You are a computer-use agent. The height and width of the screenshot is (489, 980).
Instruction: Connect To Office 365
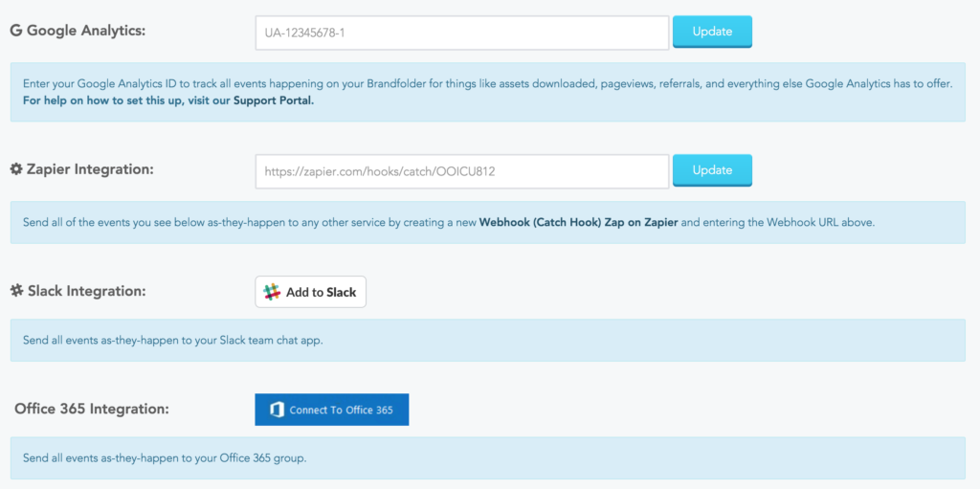[332, 410]
